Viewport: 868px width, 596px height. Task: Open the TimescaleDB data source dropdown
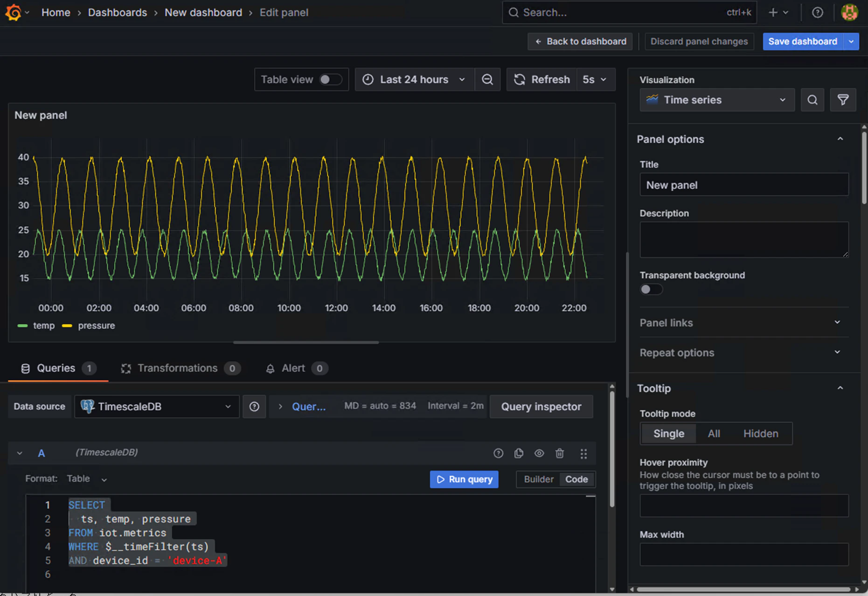[x=157, y=407]
